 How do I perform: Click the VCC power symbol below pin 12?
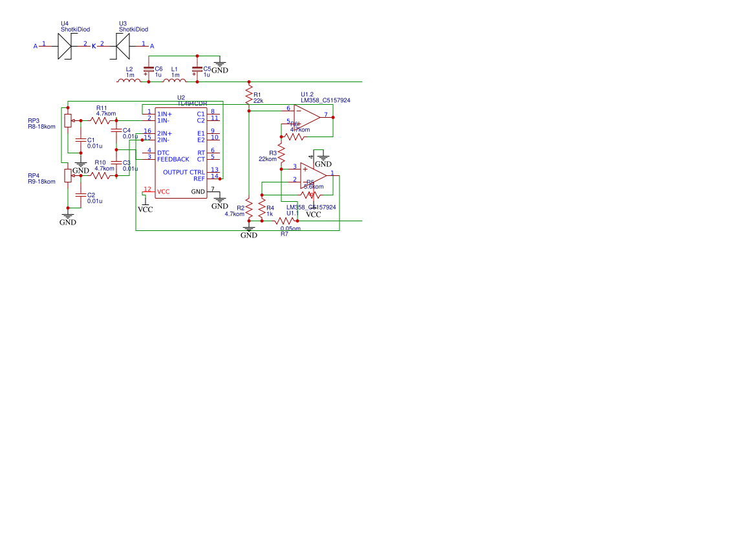click(x=145, y=204)
